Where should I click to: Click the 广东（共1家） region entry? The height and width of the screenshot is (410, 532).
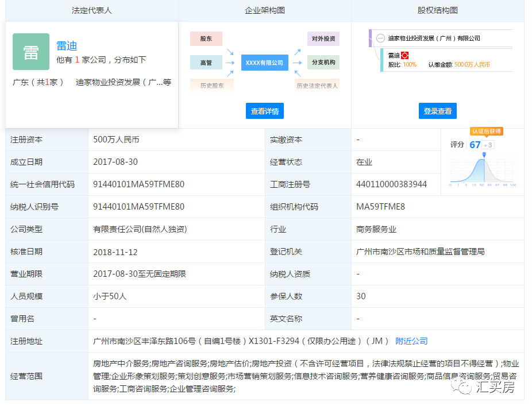click(38, 83)
